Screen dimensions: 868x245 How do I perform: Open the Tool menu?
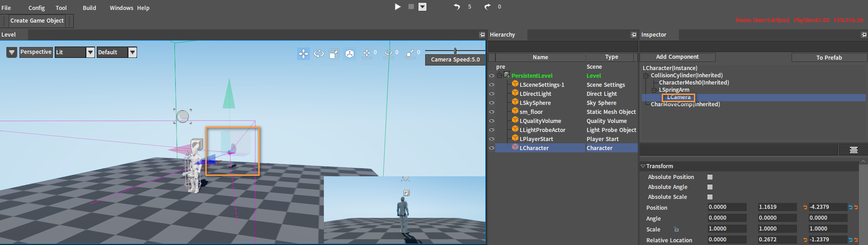coord(61,8)
